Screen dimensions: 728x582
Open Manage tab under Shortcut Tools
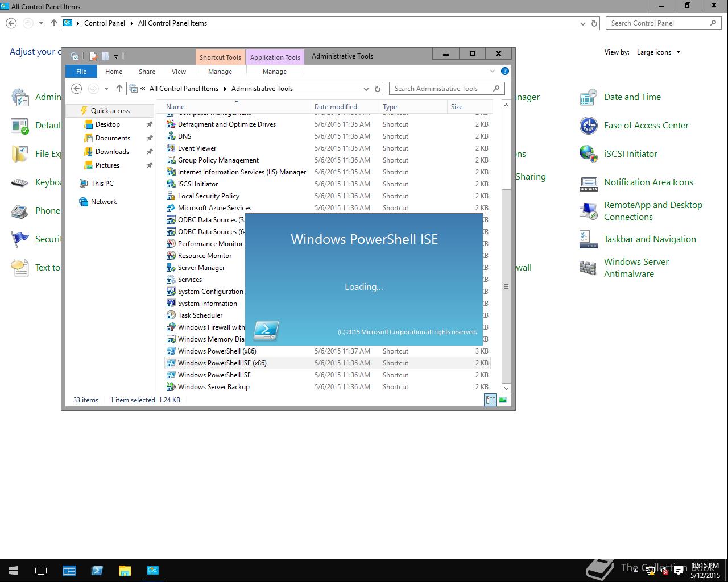pos(220,72)
